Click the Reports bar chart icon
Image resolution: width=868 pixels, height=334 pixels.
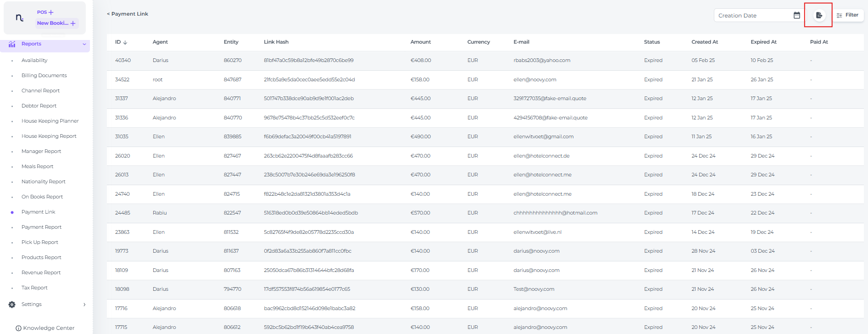coord(12,44)
